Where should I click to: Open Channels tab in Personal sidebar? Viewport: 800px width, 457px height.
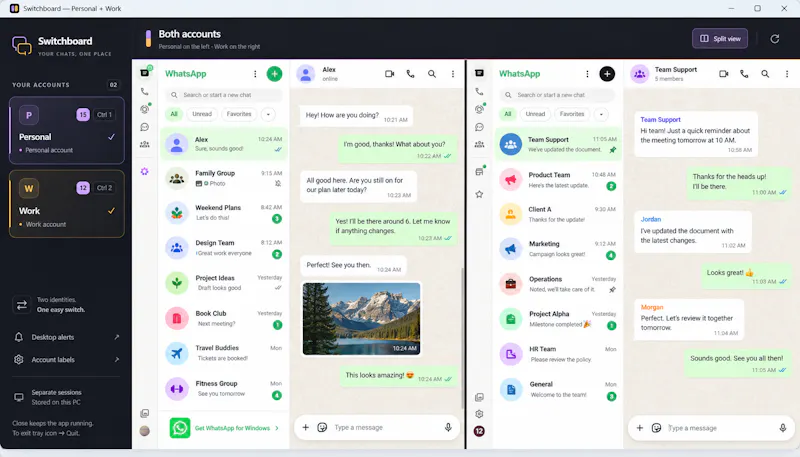(x=145, y=127)
